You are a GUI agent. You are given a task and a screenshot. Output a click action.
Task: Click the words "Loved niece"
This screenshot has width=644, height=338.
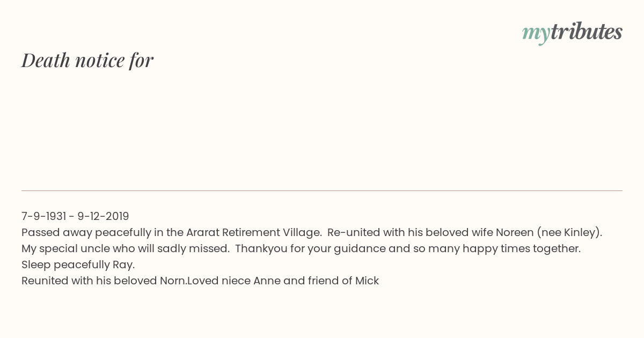[x=219, y=281]
